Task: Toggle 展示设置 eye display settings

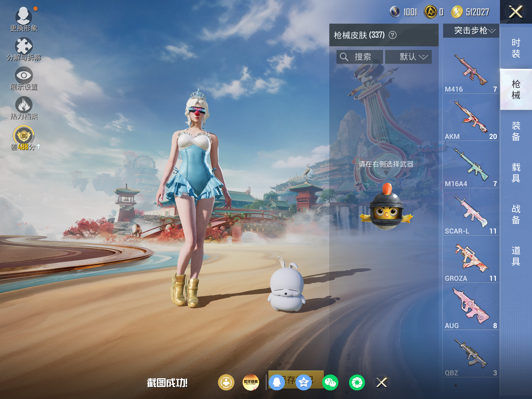Action: (x=24, y=75)
